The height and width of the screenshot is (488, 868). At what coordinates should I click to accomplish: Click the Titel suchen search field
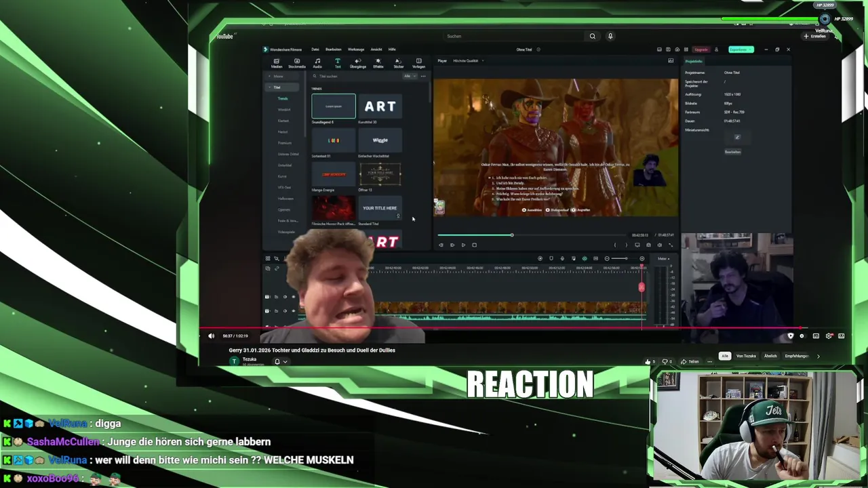click(357, 76)
